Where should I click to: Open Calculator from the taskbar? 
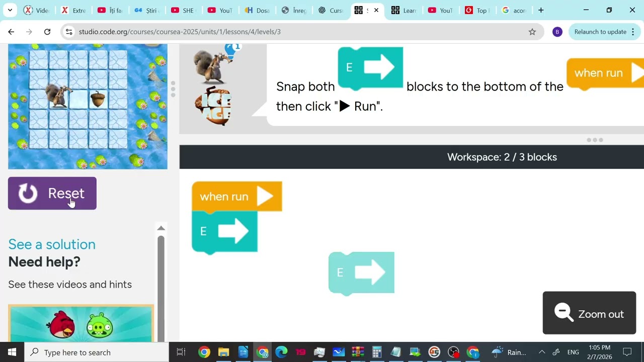(377, 352)
